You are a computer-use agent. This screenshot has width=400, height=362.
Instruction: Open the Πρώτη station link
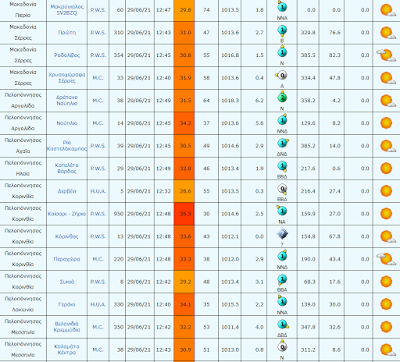click(67, 33)
